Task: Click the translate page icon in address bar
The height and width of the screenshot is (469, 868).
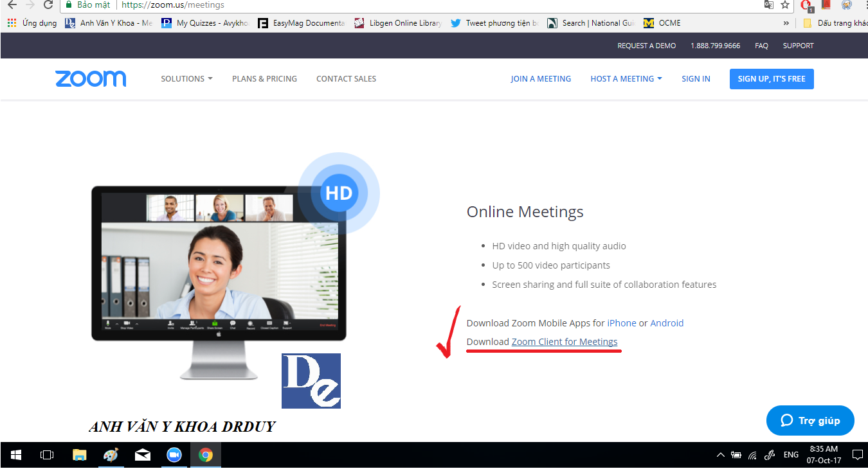Action: [768, 4]
